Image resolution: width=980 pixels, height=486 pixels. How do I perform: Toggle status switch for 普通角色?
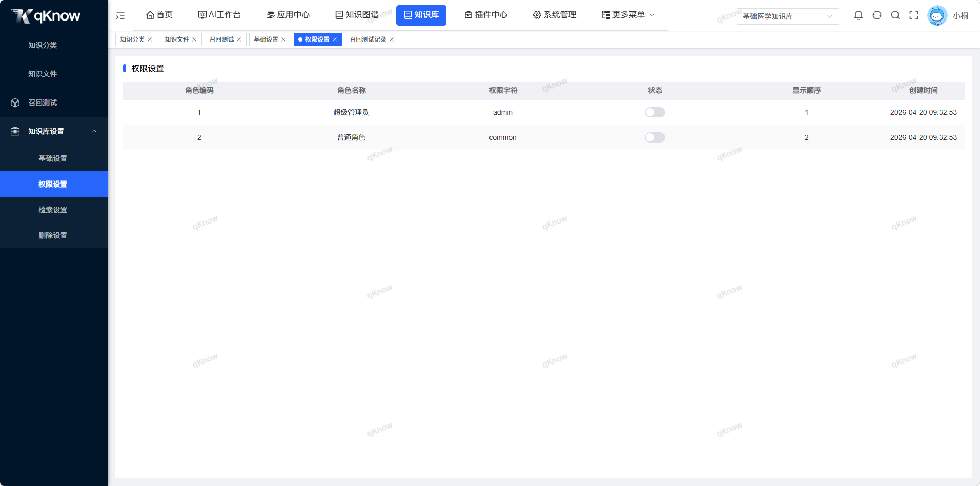655,137
